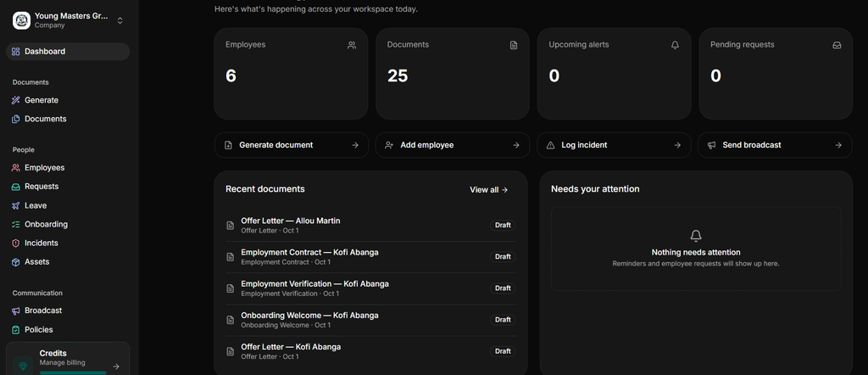Click the megaphone icon beside Send broadcast
This screenshot has height=375, width=868.
(711, 145)
